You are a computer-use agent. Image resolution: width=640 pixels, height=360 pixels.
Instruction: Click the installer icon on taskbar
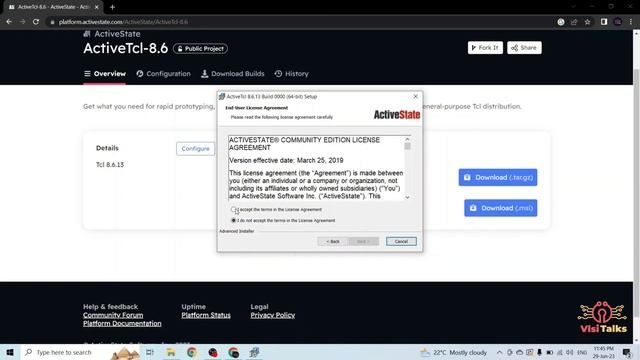(x=255, y=352)
